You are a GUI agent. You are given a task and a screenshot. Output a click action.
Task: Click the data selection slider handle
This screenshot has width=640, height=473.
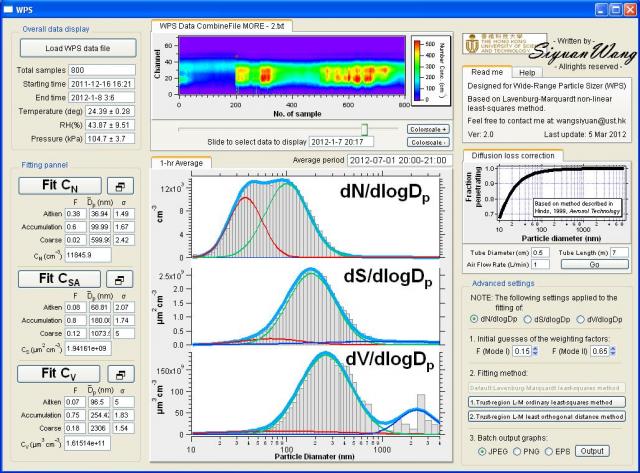click(x=364, y=130)
